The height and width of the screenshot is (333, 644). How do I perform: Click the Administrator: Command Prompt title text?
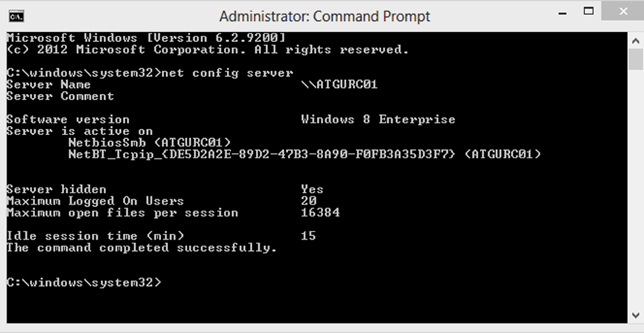pyautogui.click(x=325, y=16)
